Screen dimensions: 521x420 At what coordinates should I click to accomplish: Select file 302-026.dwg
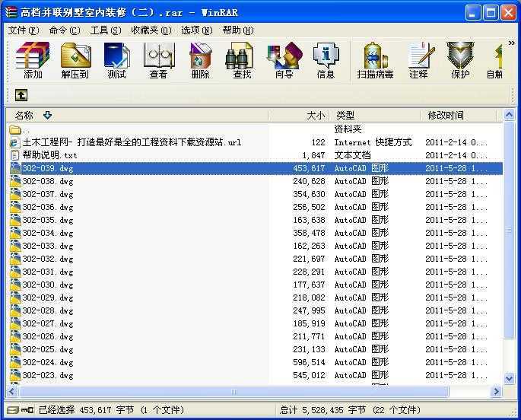48,336
